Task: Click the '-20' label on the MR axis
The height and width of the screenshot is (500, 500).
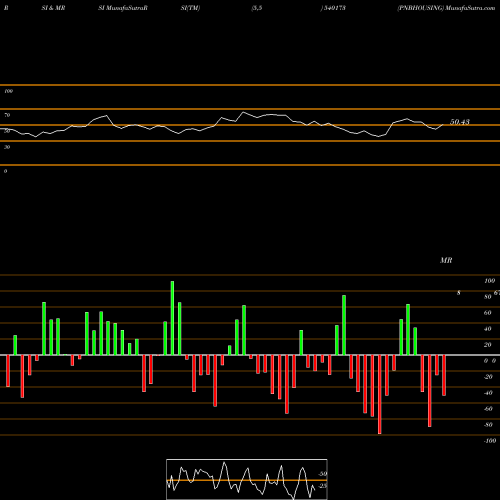Action: click(x=488, y=377)
